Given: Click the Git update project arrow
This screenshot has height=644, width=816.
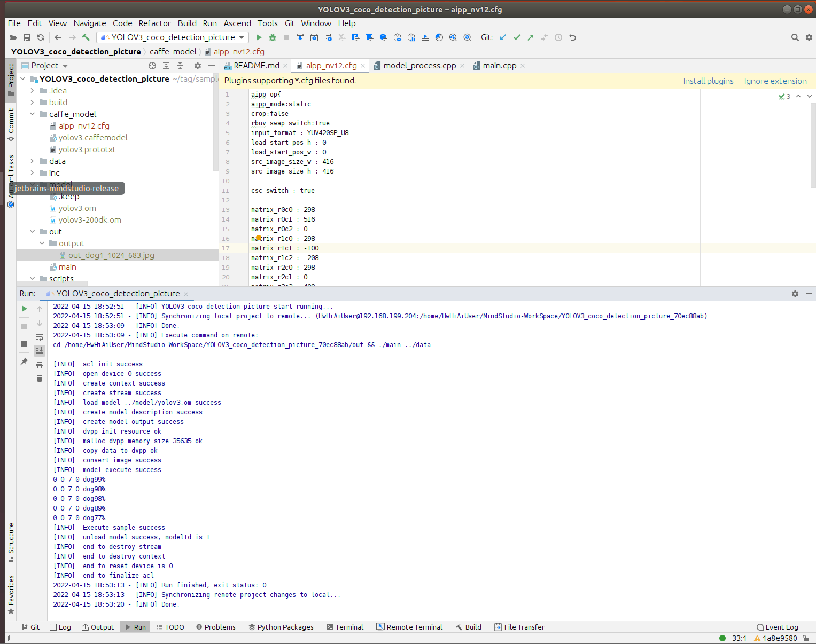Looking at the screenshot, I should pyautogui.click(x=503, y=37).
